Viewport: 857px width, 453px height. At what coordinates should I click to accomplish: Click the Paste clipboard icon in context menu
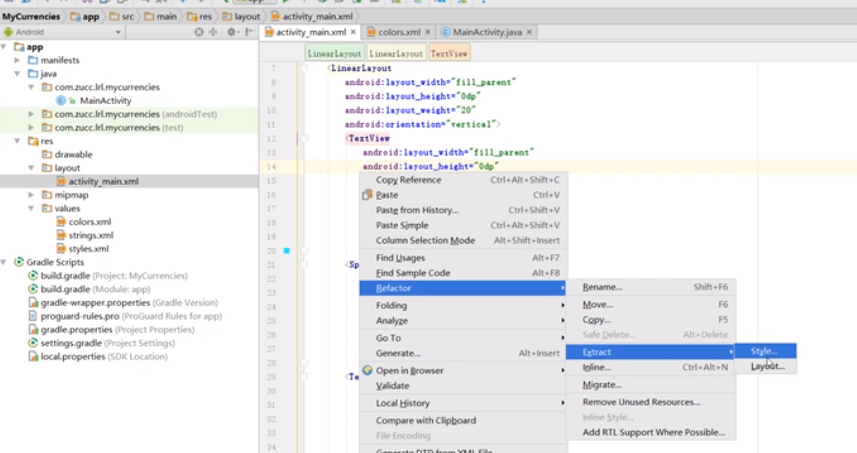(367, 195)
